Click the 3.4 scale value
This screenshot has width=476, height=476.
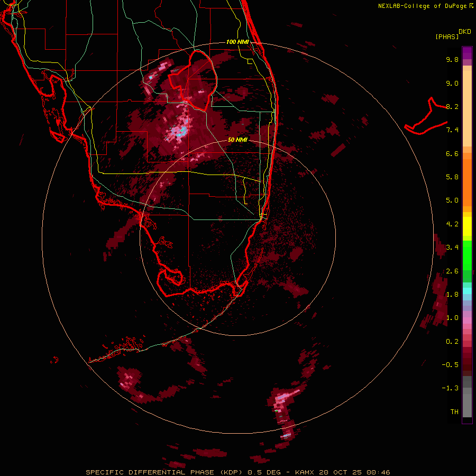pos(452,248)
